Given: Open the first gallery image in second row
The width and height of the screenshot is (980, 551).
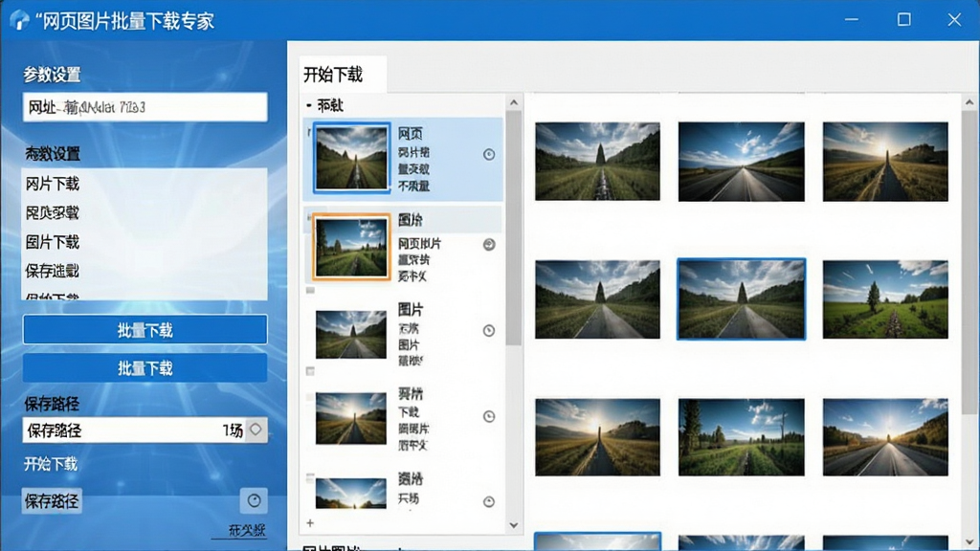Looking at the screenshot, I should (597, 299).
